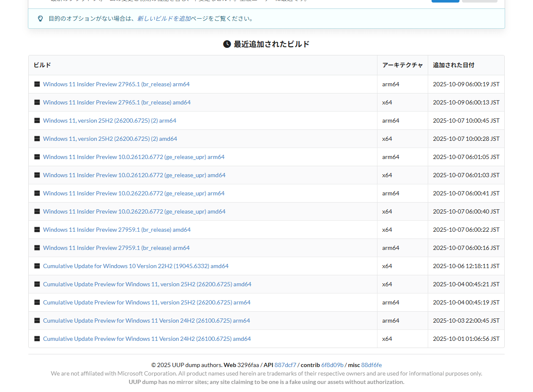Open the API commit 887dcf7 link
The image size is (533, 392).
click(285, 365)
